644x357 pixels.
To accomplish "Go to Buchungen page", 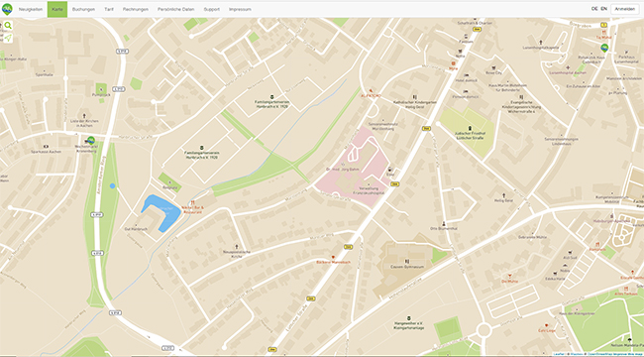I will tap(83, 9).
